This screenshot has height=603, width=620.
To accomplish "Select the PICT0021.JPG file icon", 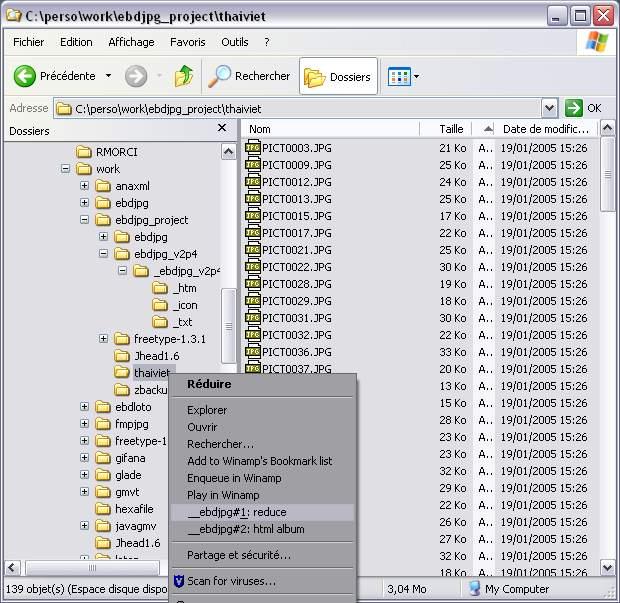I will (x=253, y=250).
